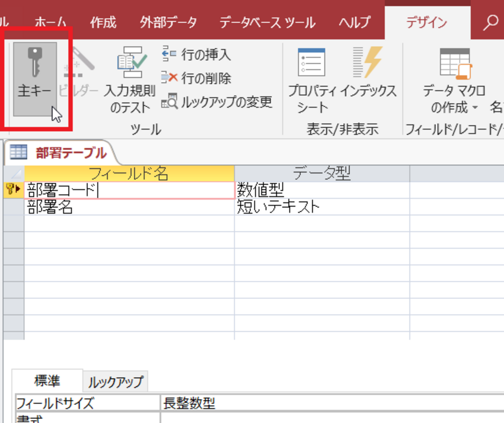Open the ホーム ribbon tab

[50, 22]
